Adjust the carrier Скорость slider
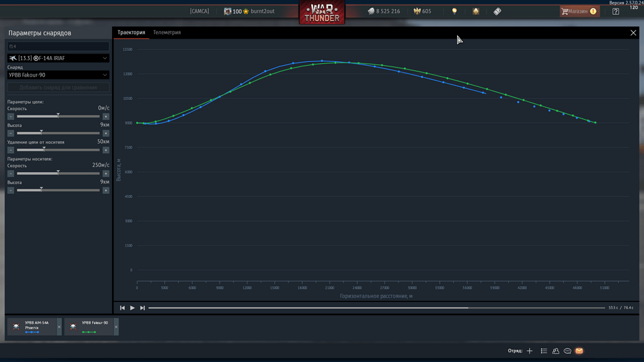Viewport: 644px width, 362px height. (x=59, y=173)
